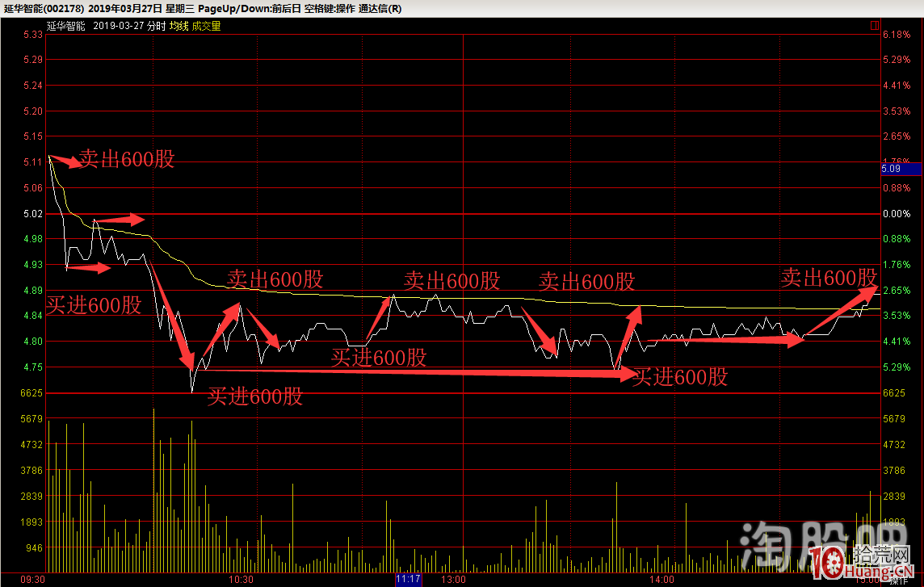
Task: Click the 4.98 price axis label
Action: tap(33, 239)
